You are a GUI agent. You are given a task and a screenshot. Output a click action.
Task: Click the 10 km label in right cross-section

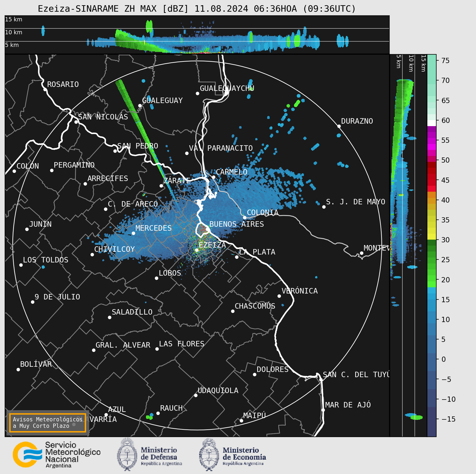coord(411,63)
